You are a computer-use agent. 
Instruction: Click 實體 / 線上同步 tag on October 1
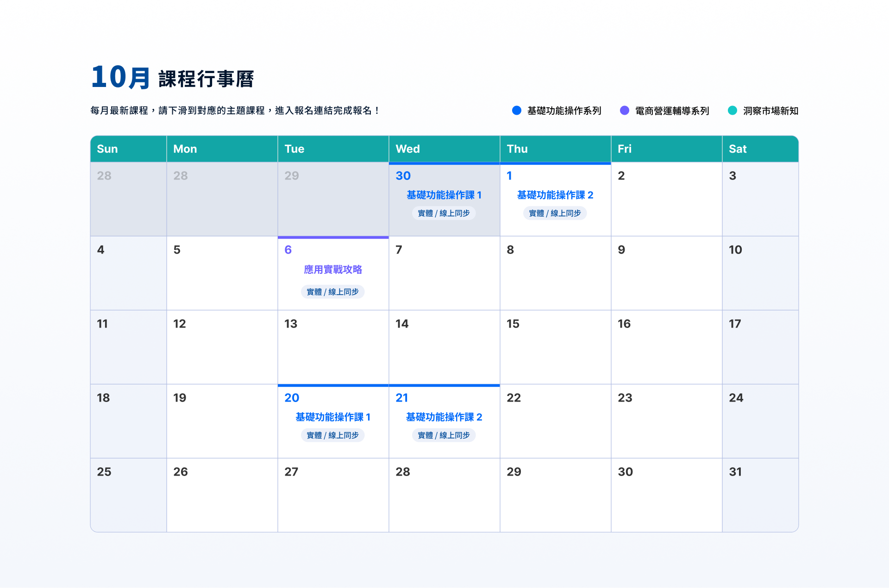click(555, 213)
